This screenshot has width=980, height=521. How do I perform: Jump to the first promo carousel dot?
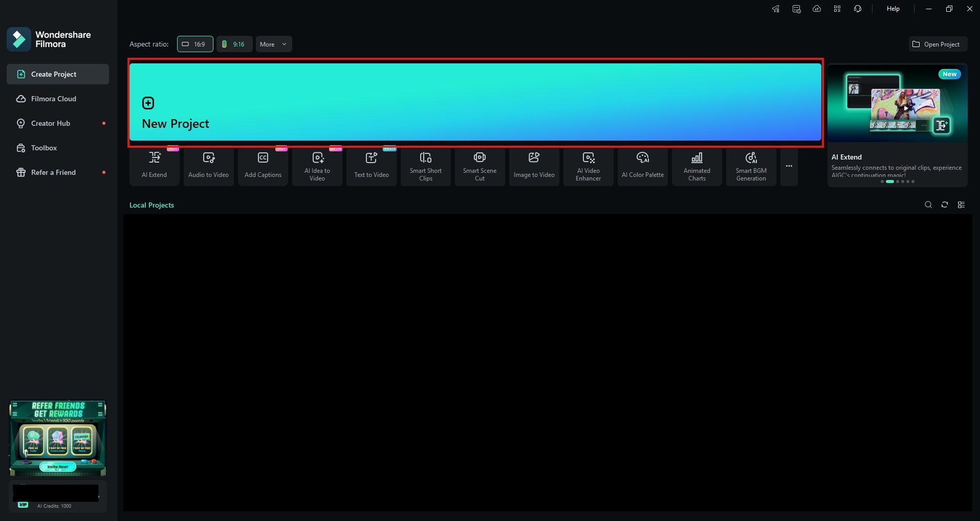pos(882,182)
